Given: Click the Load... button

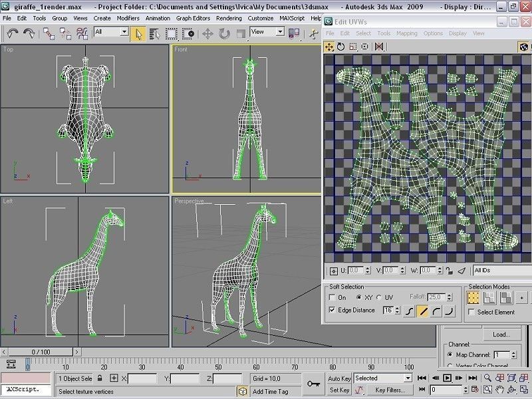Looking at the screenshot, I should point(501,334).
